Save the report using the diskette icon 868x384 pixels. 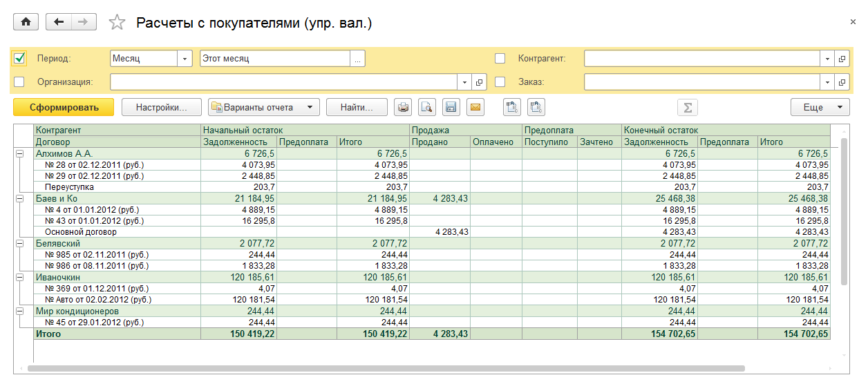tap(451, 107)
